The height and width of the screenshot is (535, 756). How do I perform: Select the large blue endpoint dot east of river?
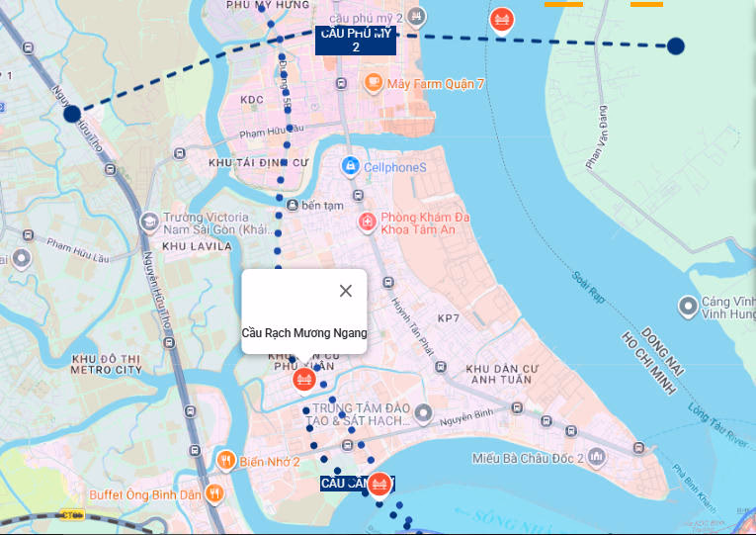pyautogui.click(x=676, y=46)
